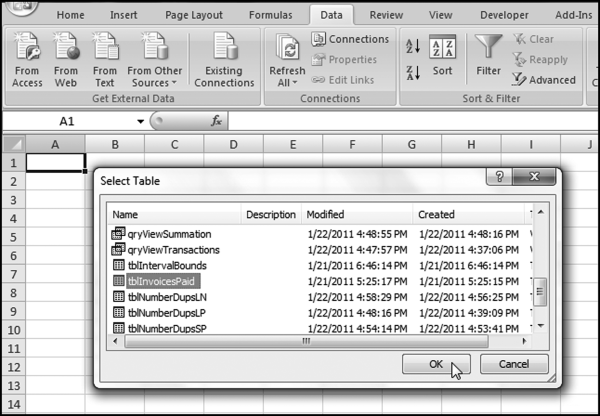
Task: Click the Help question mark in dialog
Action: click(x=499, y=176)
